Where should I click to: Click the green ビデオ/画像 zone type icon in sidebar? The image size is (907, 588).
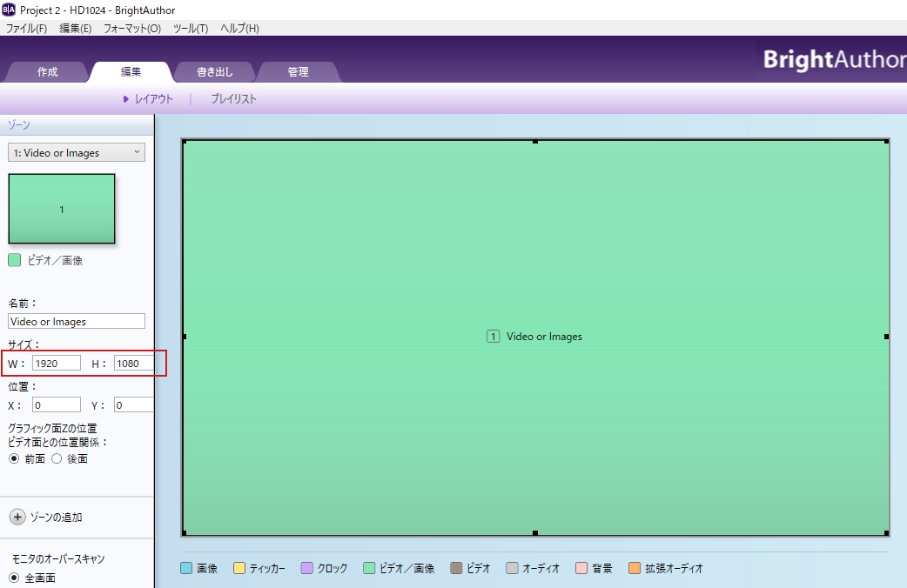pos(14,260)
